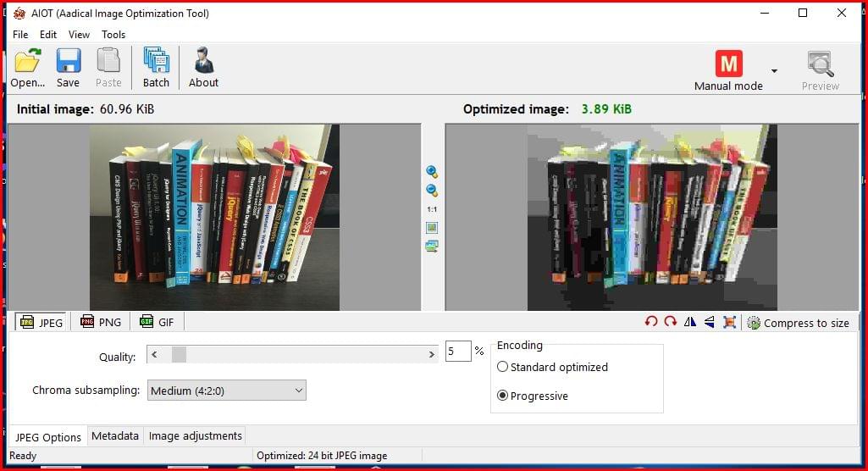The height and width of the screenshot is (471, 868).
Task: Switch to the PNG format tab
Action: click(x=101, y=322)
